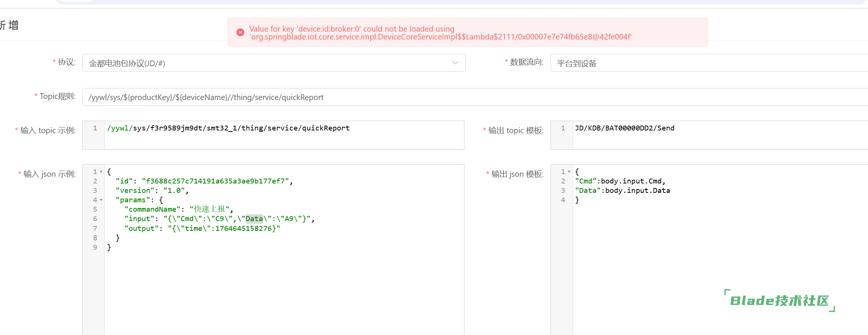868x335 pixels.
Task: Click the highlighted "Data" word in input line
Action: coord(254,219)
